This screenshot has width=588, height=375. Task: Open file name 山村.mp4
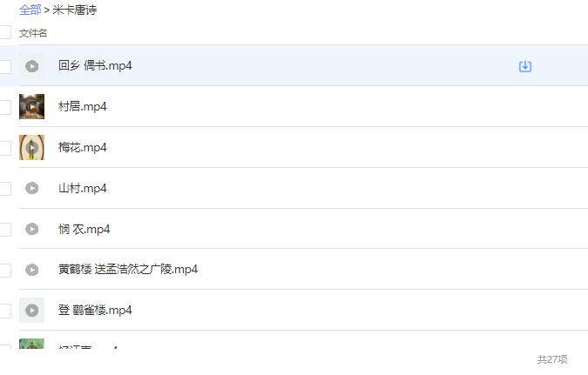[83, 189]
